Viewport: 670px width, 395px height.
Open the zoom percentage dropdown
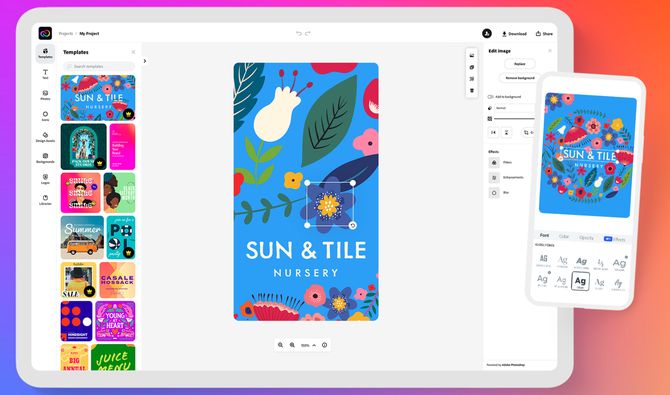pyautogui.click(x=309, y=345)
